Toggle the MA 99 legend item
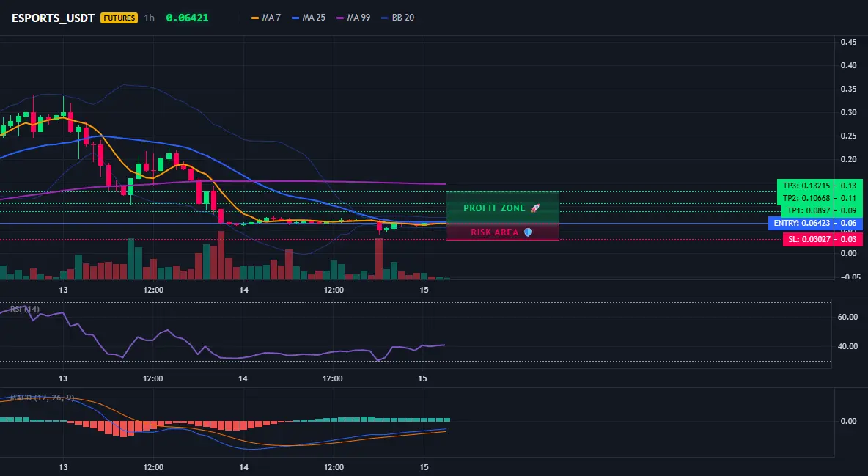This screenshot has height=476, width=868. (353, 18)
